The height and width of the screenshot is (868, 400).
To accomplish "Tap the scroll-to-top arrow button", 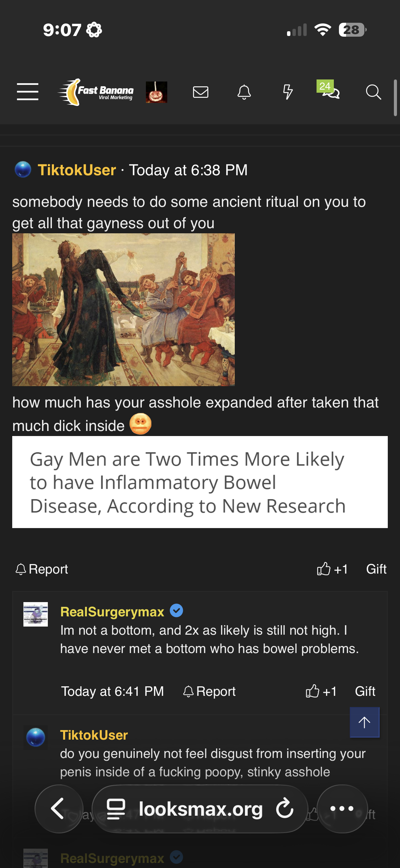I will (365, 722).
